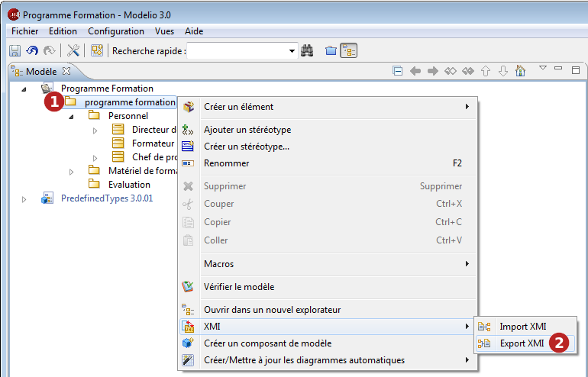Click the Collapse All icon in the Modèle panel
This screenshot has height=377, width=588.
398,71
